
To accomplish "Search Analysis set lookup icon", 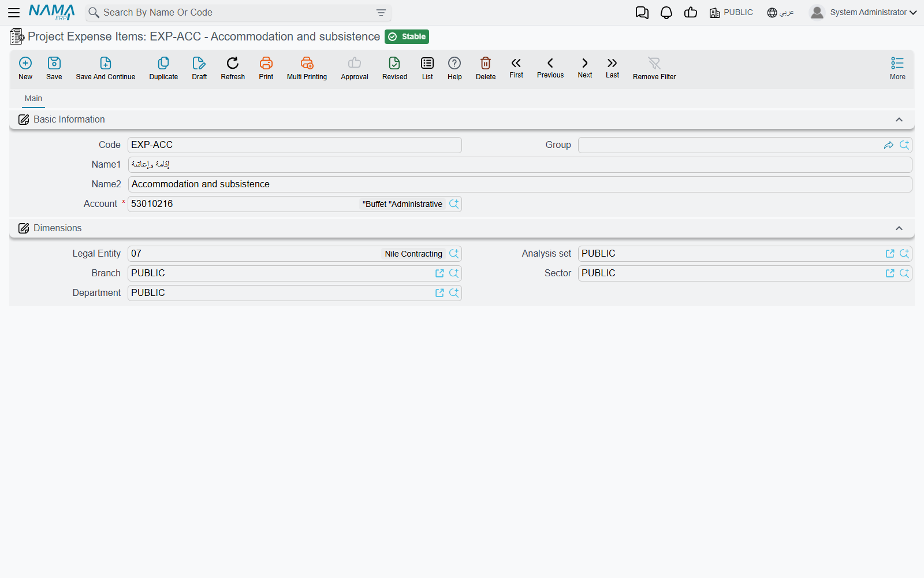I will [904, 254].
